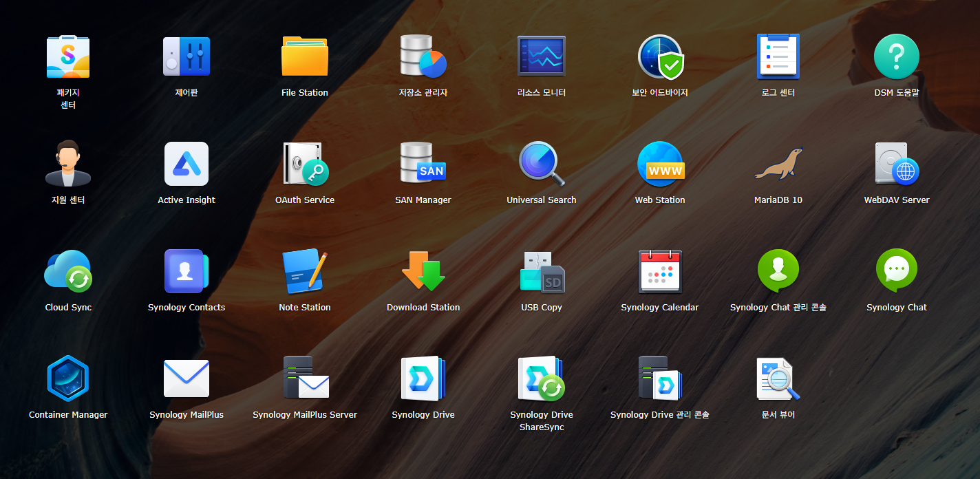Click the "OAuth Service" label text
Viewport: 980px width, 479px height.
pyautogui.click(x=305, y=200)
